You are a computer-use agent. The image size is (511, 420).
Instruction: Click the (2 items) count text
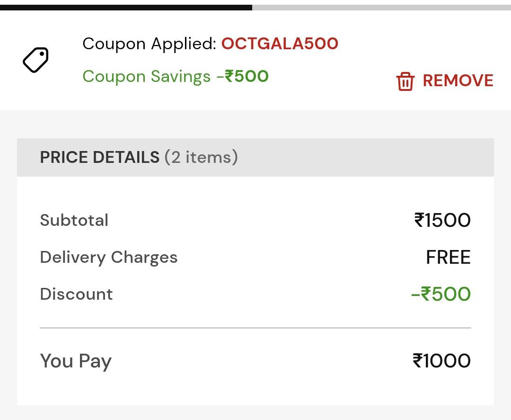pyautogui.click(x=201, y=157)
